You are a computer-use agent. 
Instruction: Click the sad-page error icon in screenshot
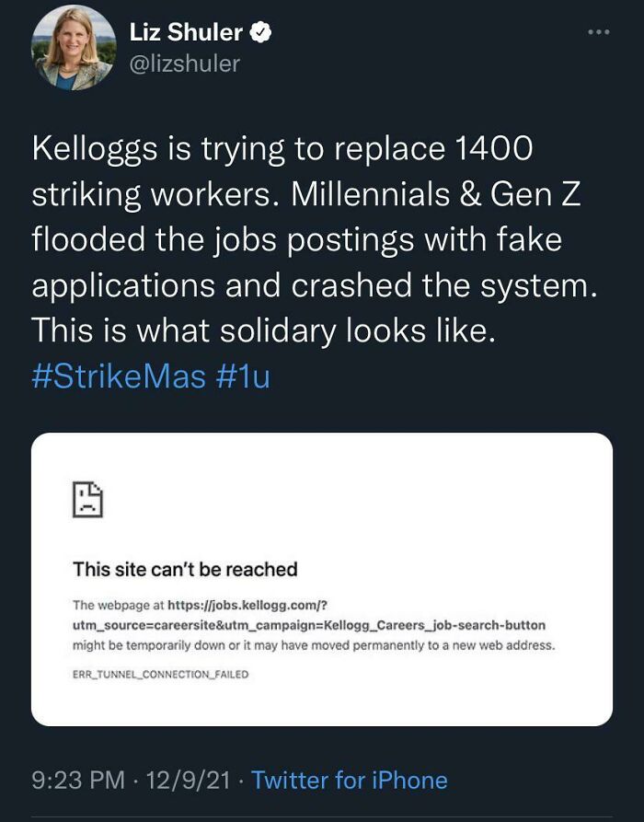click(88, 500)
